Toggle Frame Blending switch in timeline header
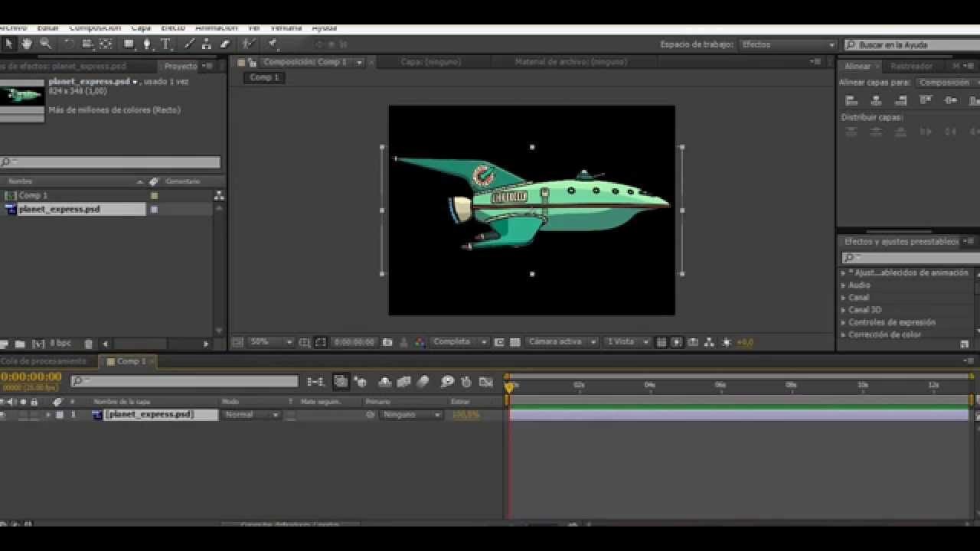980x551 pixels. tap(404, 381)
